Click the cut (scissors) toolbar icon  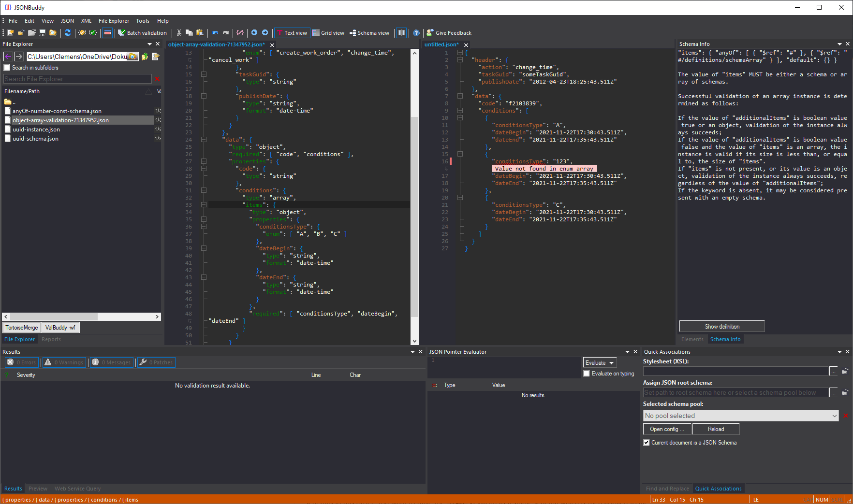click(179, 33)
